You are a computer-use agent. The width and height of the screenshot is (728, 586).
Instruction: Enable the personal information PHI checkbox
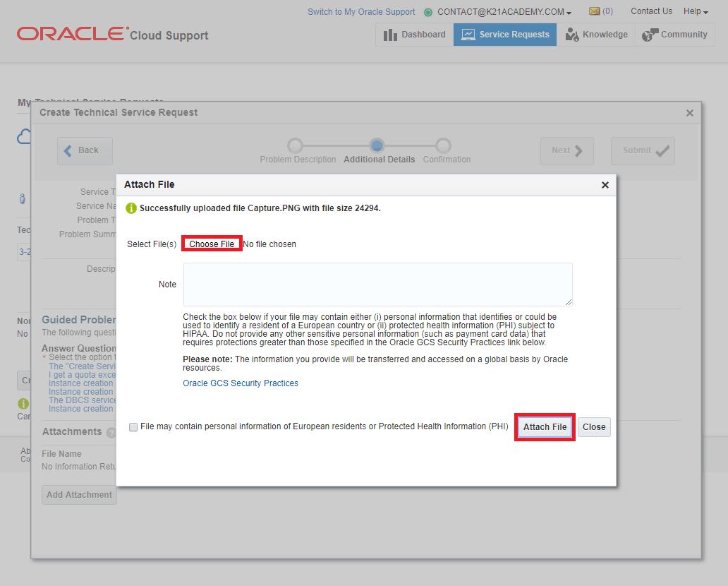[133, 427]
